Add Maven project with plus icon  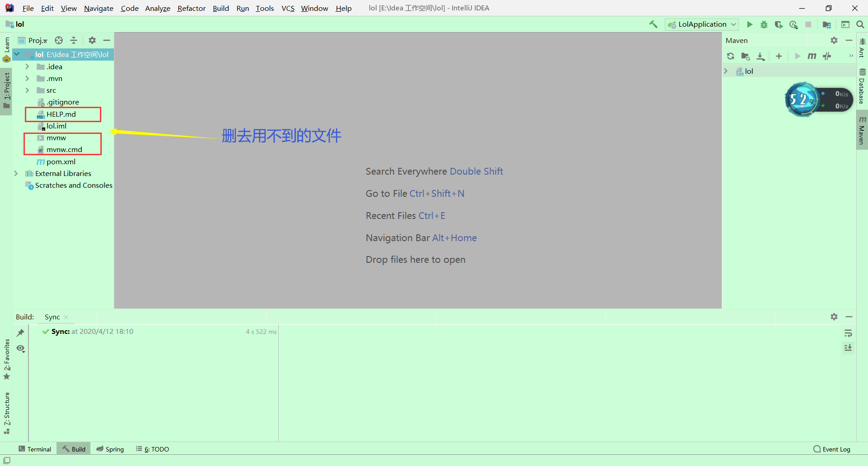[x=779, y=56]
